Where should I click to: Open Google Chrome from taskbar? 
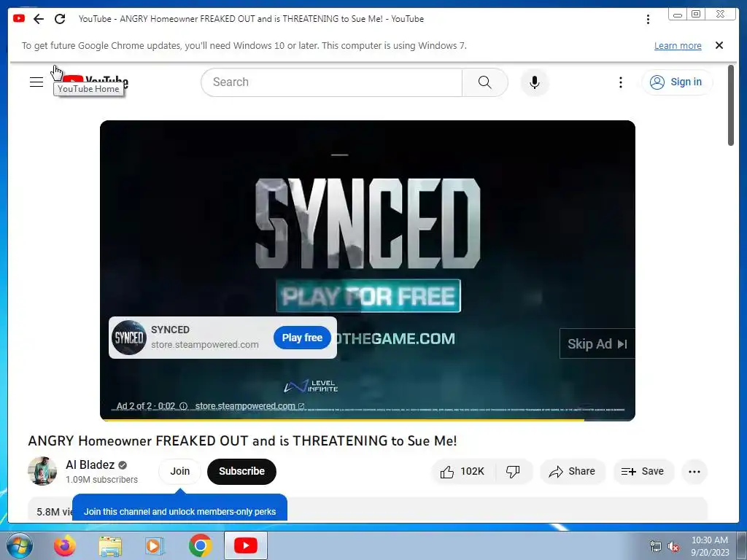tap(200, 545)
